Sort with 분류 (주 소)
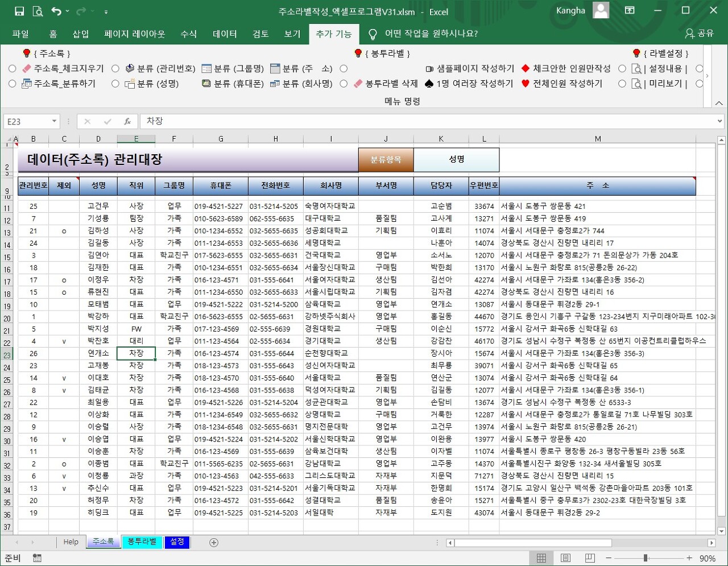The image size is (728, 566). [x=301, y=68]
